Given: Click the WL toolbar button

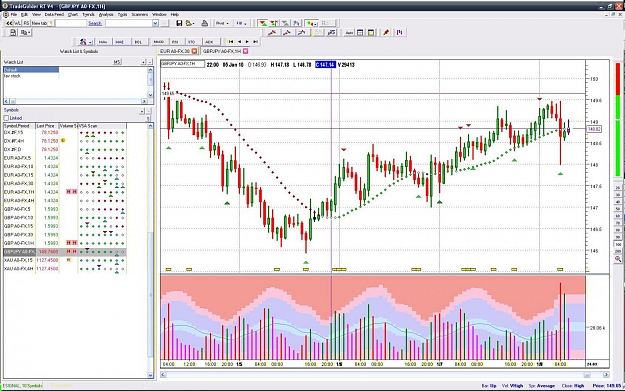Looking at the screenshot, I should [18, 23].
